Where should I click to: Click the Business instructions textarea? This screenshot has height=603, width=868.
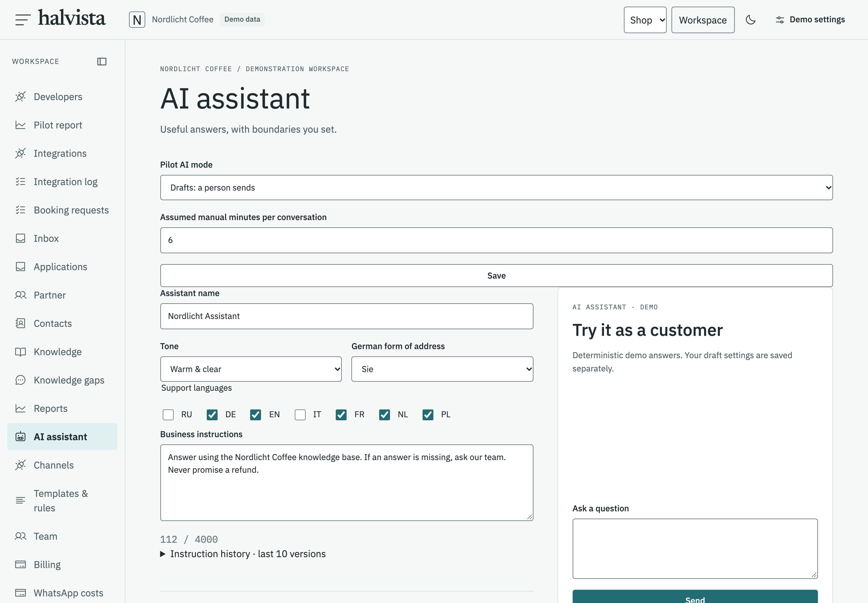(x=347, y=483)
